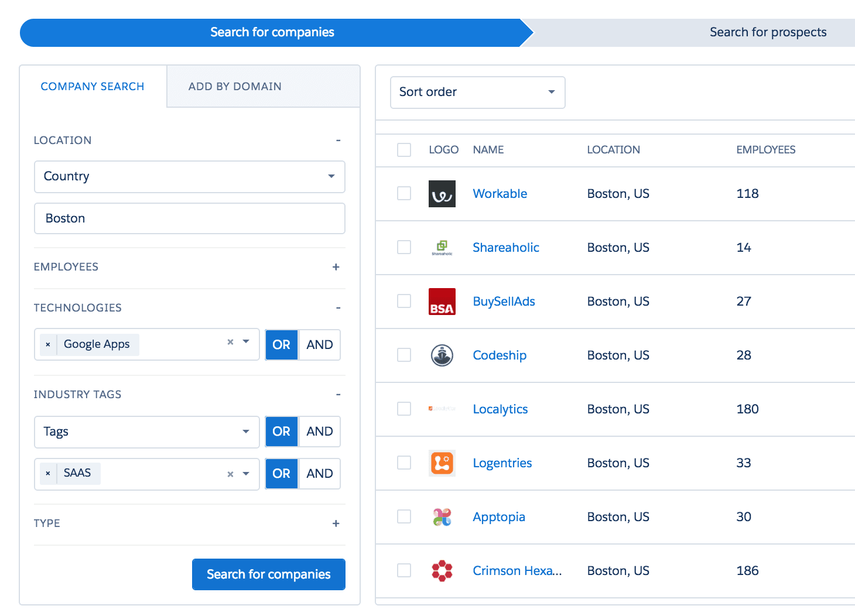The width and height of the screenshot is (855, 616).
Task: Click the Codeship ship logo
Action: click(442, 355)
